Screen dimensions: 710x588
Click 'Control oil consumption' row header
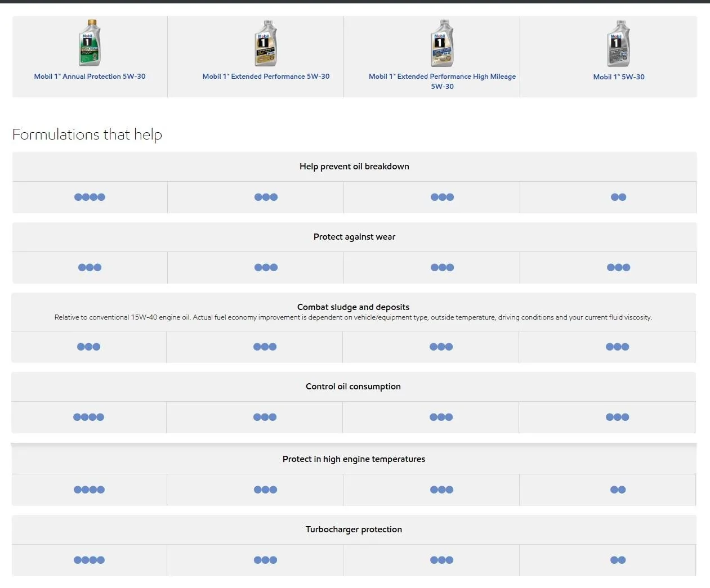[353, 387]
